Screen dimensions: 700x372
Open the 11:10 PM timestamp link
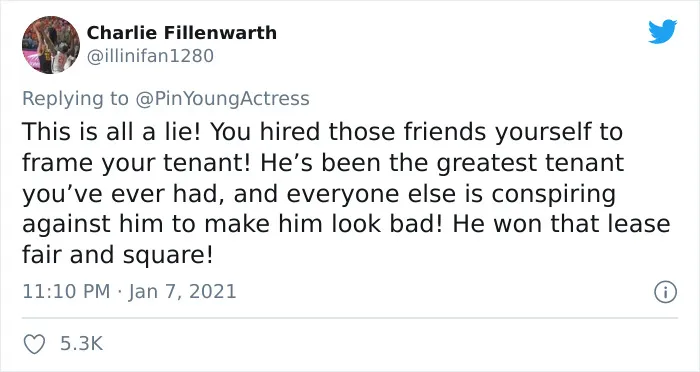(66, 292)
